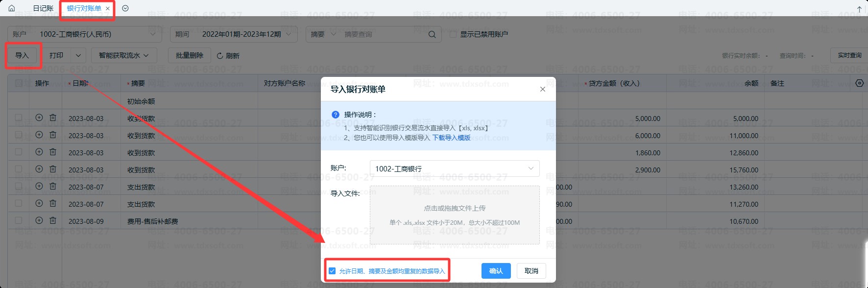The height and width of the screenshot is (288, 868).
Task: Open the 智能获取流水 dropdown
Action: point(124,55)
